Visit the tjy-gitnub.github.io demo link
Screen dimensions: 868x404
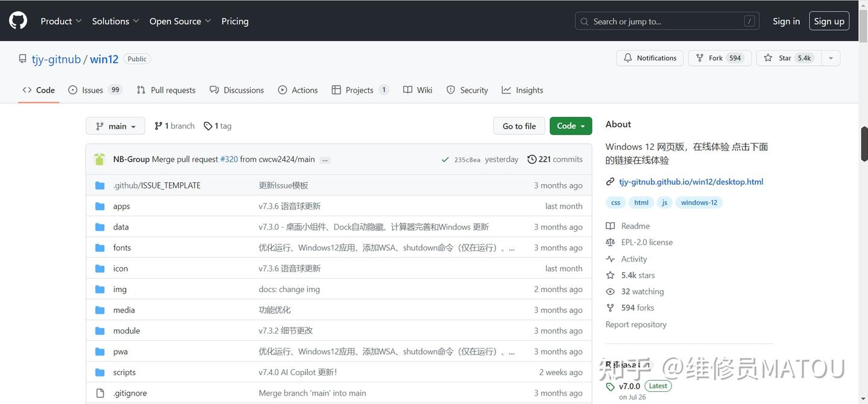(691, 181)
